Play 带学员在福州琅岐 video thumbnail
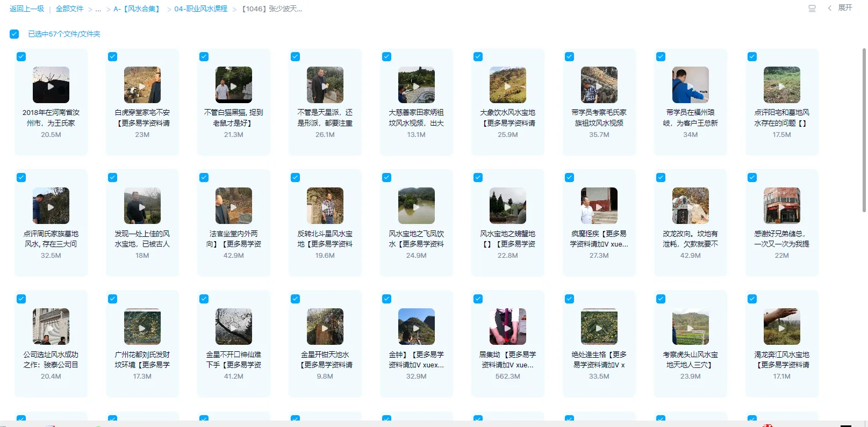 point(691,85)
